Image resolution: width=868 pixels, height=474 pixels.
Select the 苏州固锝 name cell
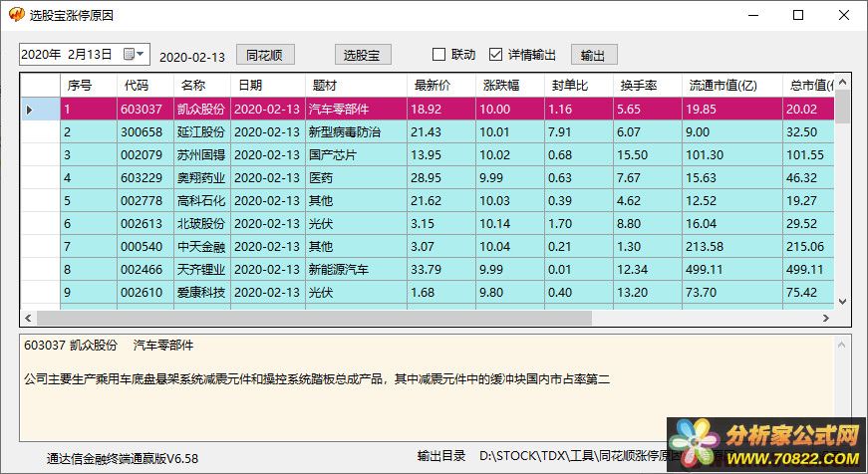pyautogui.click(x=201, y=155)
